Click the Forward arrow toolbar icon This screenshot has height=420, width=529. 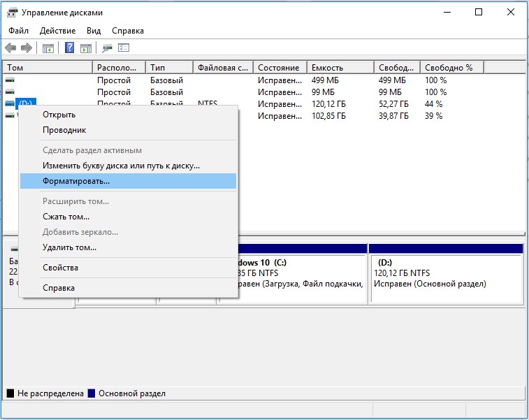27,48
